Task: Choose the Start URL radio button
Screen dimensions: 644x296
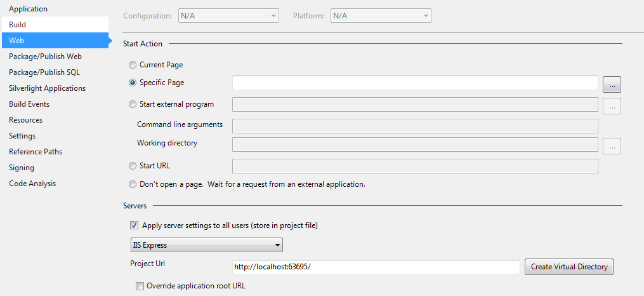Action: (x=132, y=166)
